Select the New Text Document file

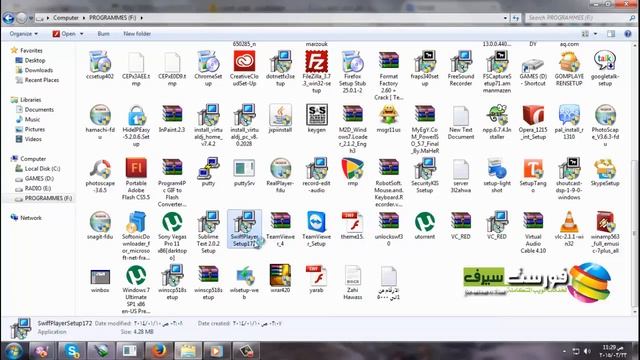pyautogui.click(x=461, y=115)
